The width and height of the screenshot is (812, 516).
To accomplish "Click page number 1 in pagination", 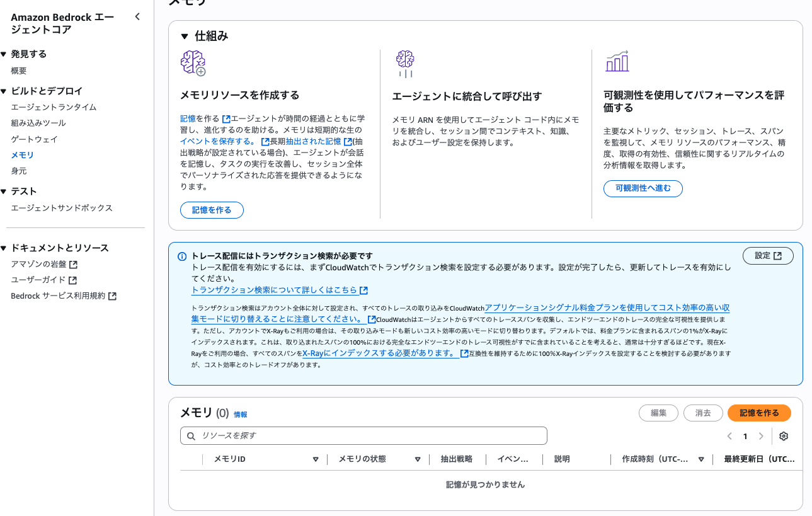I will point(745,436).
